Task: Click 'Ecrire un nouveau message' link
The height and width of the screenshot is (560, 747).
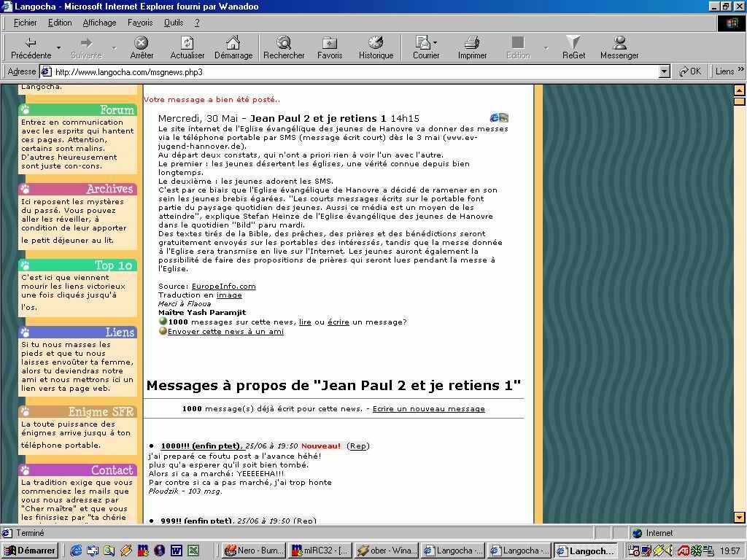Action: 428,409
